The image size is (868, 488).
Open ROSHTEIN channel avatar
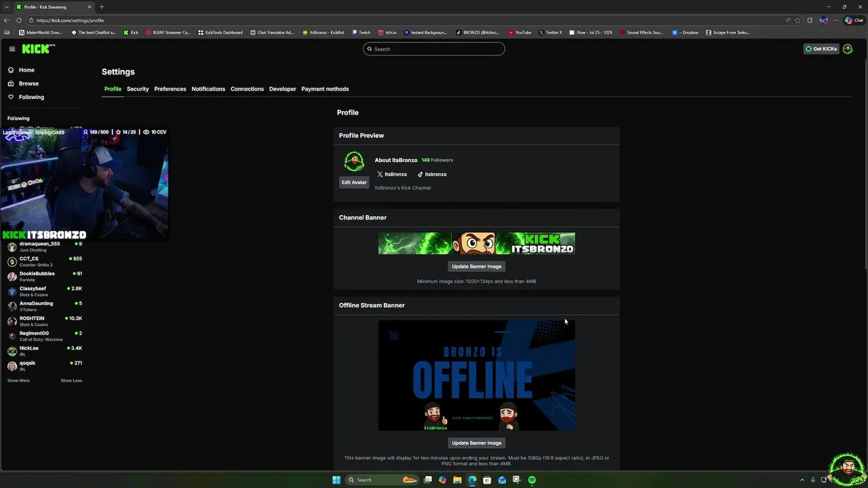[x=12, y=321]
